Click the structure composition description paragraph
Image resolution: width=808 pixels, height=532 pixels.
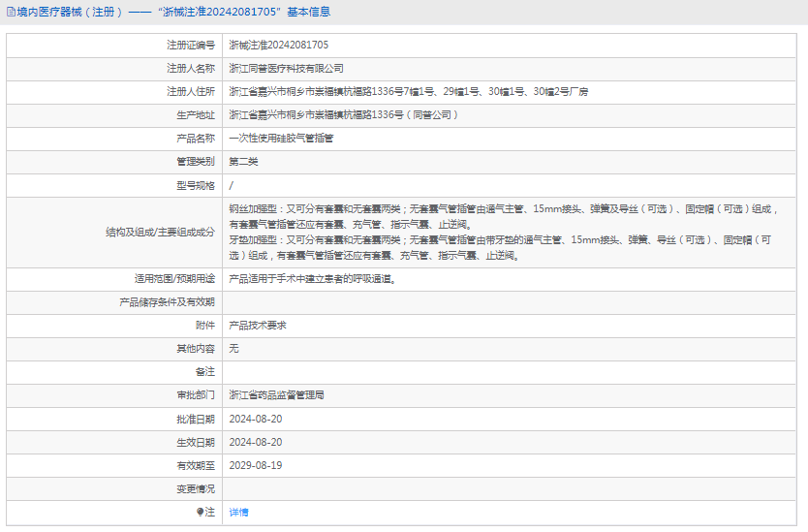point(504,232)
